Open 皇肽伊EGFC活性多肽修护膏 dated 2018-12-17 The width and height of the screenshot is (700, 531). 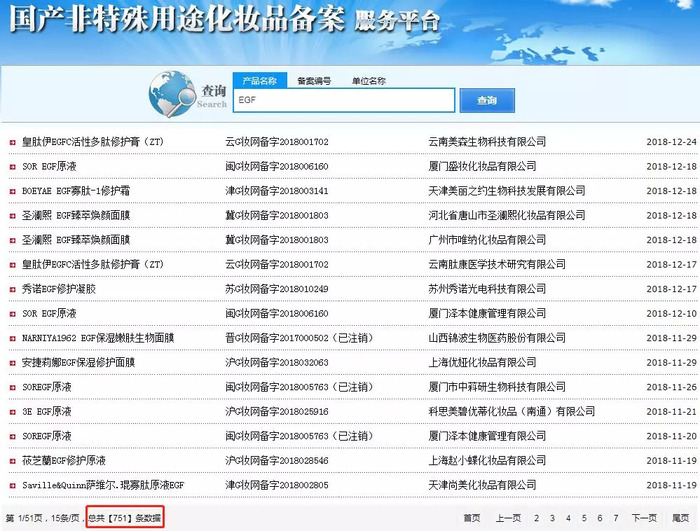point(93,265)
